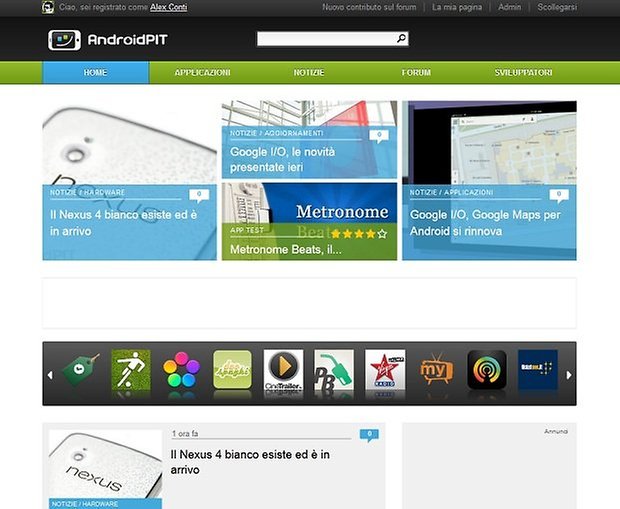The image size is (620, 509).
Task: Open the soccer player app icon
Action: 131,369
